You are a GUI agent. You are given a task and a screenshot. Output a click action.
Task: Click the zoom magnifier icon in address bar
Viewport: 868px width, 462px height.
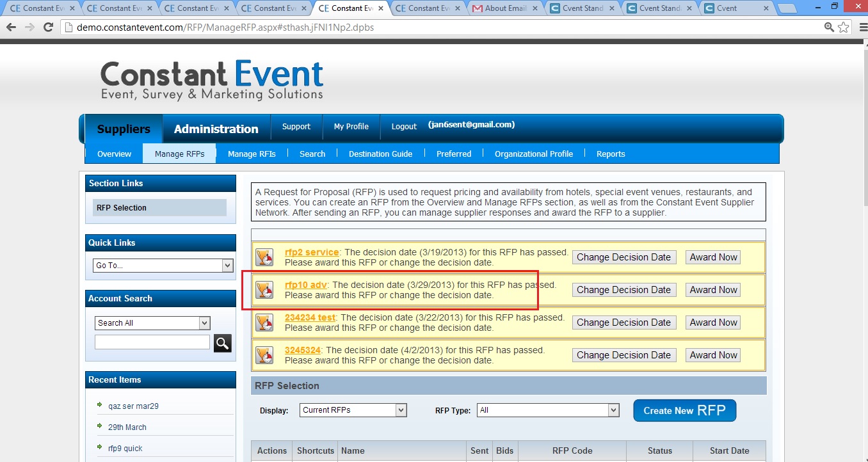point(830,28)
